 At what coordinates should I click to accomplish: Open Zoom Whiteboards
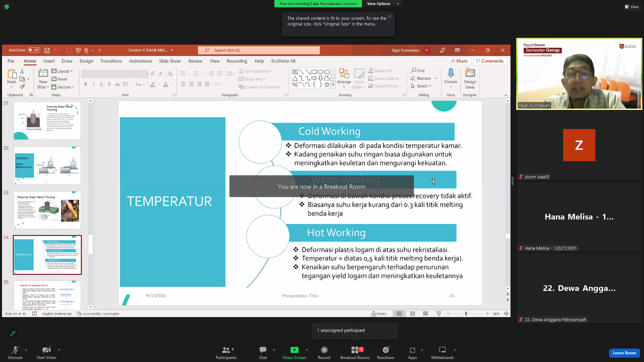[442, 353]
